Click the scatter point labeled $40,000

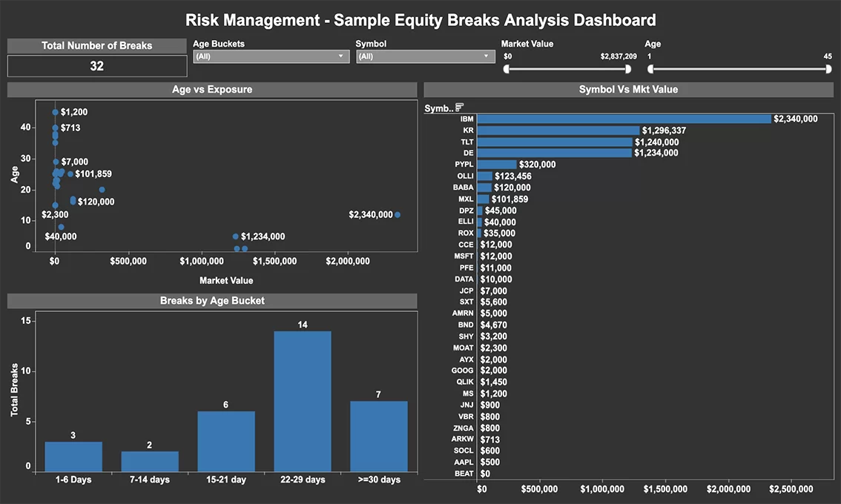coord(61,227)
